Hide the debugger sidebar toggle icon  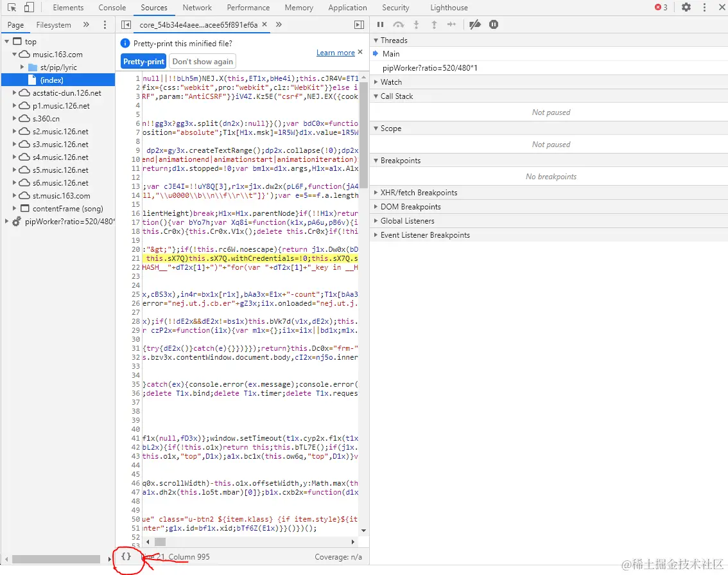tap(359, 24)
